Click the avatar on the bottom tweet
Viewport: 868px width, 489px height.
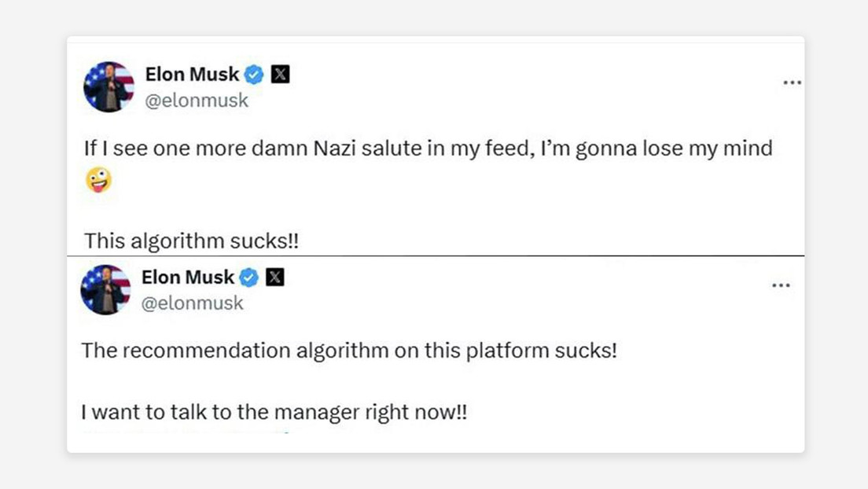[x=103, y=289]
